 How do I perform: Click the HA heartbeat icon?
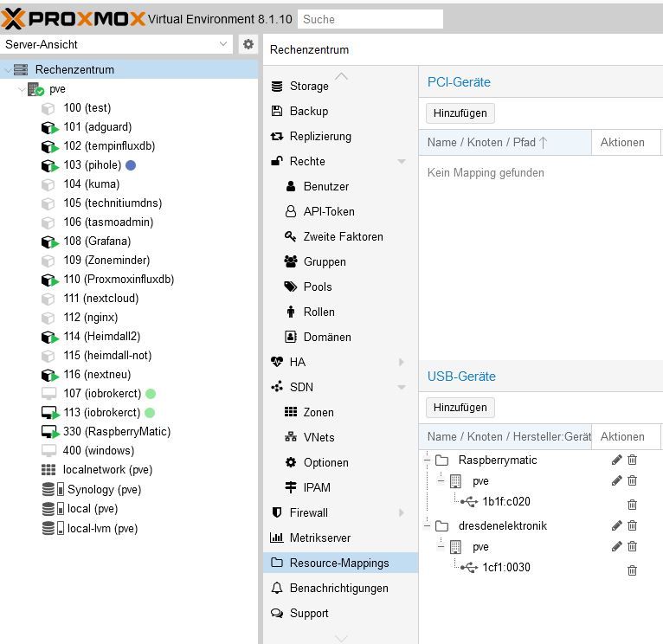pos(277,362)
